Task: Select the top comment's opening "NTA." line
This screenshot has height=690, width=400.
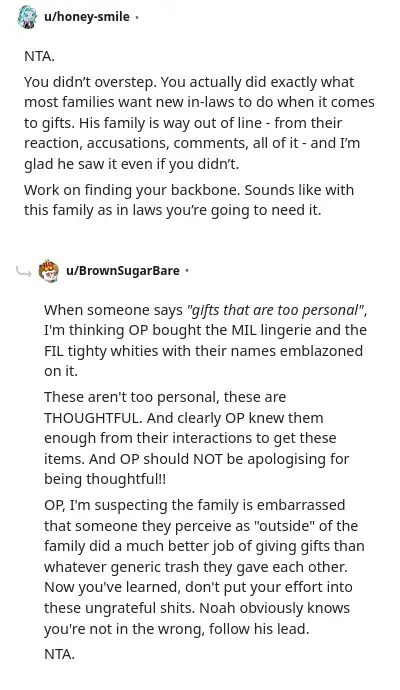Action: (x=40, y=56)
